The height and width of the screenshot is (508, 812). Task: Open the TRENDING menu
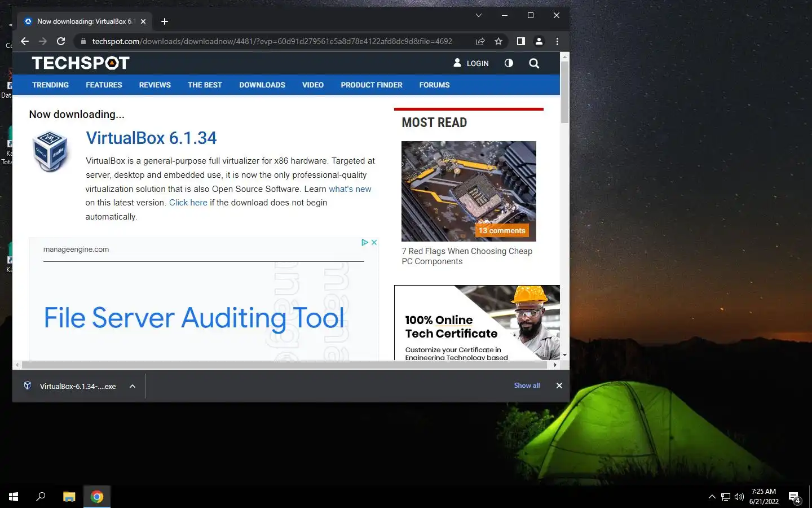[x=50, y=85]
